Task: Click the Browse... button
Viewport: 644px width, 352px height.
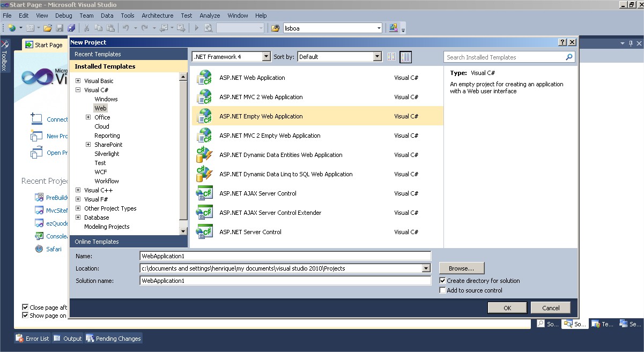Action: (462, 268)
